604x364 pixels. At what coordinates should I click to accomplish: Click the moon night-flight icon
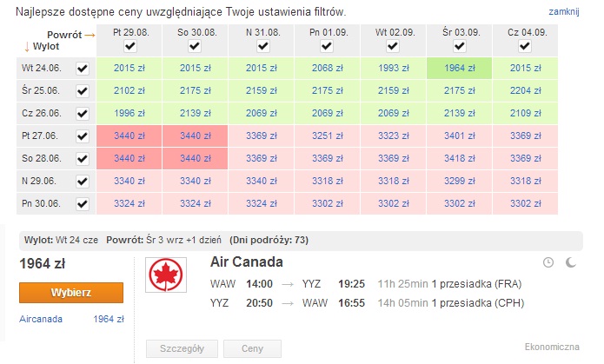tap(570, 262)
